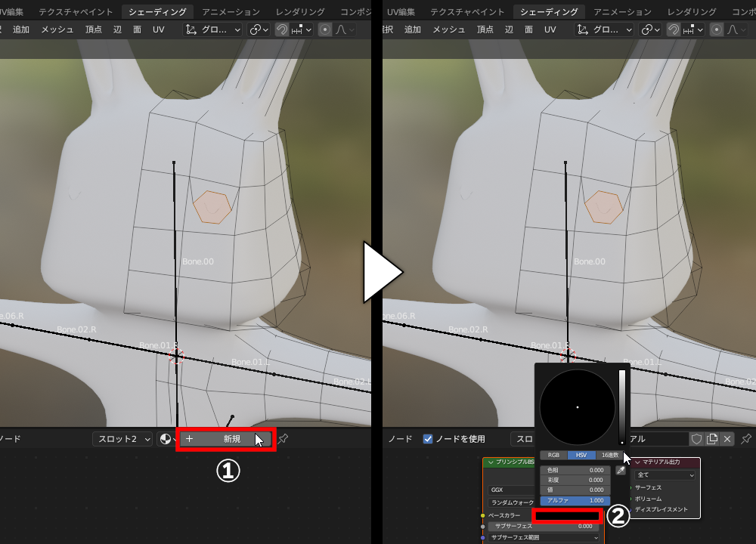Image resolution: width=756 pixels, height=544 pixels.
Task: Open the 全て target dropdown in output node
Action: (665, 475)
